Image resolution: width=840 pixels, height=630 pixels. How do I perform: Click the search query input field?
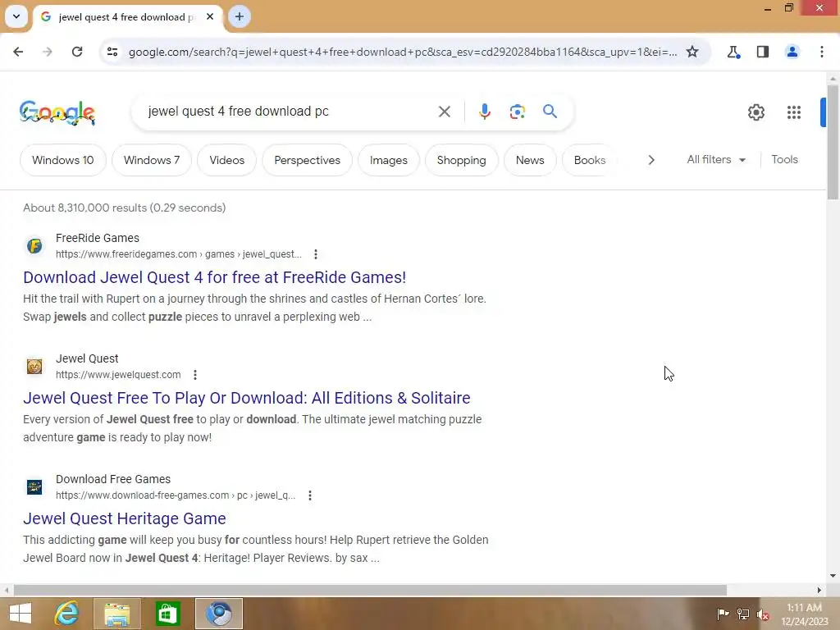click(x=290, y=112)
